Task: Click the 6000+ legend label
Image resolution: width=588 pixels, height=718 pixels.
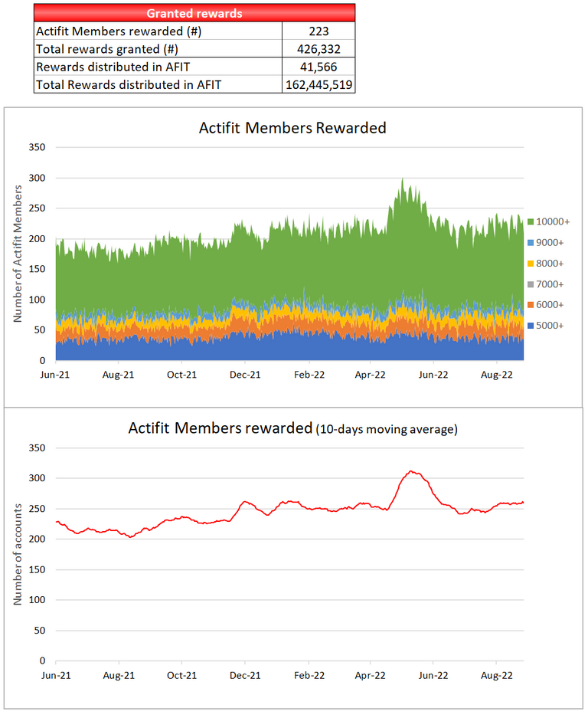Action: (550, 304)
